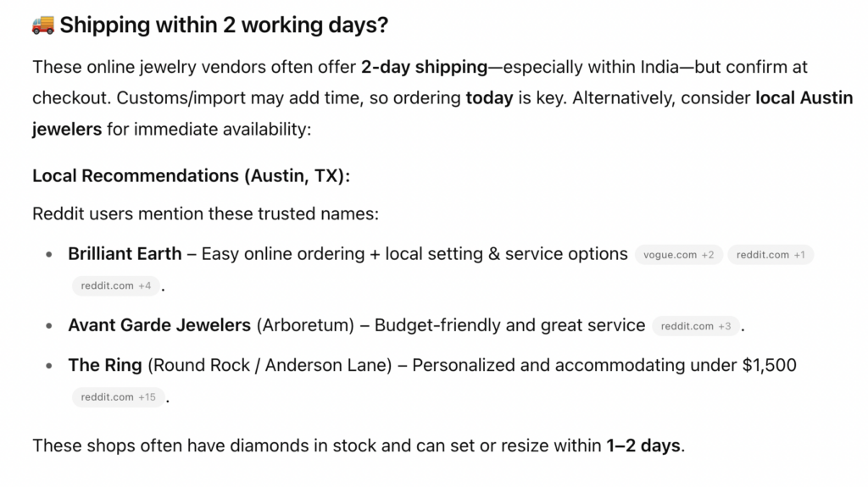Click the "Local Recommendations (Austin, TX):" subheading
Image resolution: width=868 pixels, height=487 pixels.
191,175
